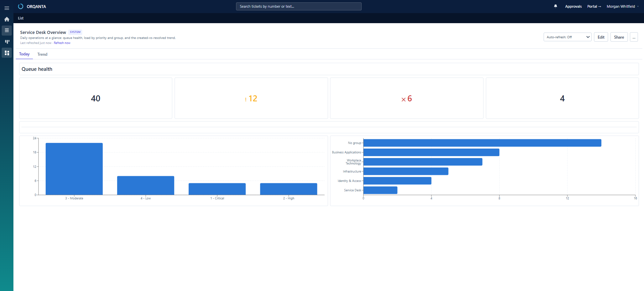Viewport: 644px width, 291px height.
Task: Click the Refresh now link
Action: [62, 43]
